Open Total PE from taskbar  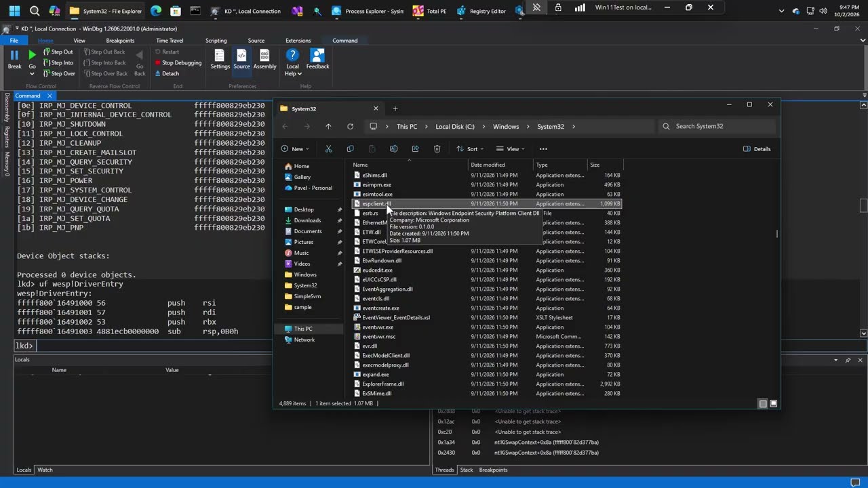429,11
